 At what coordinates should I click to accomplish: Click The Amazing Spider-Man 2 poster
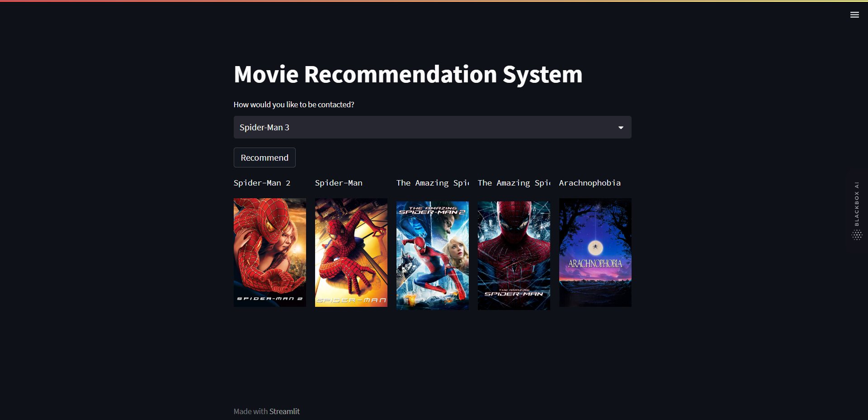click(433, 256)
